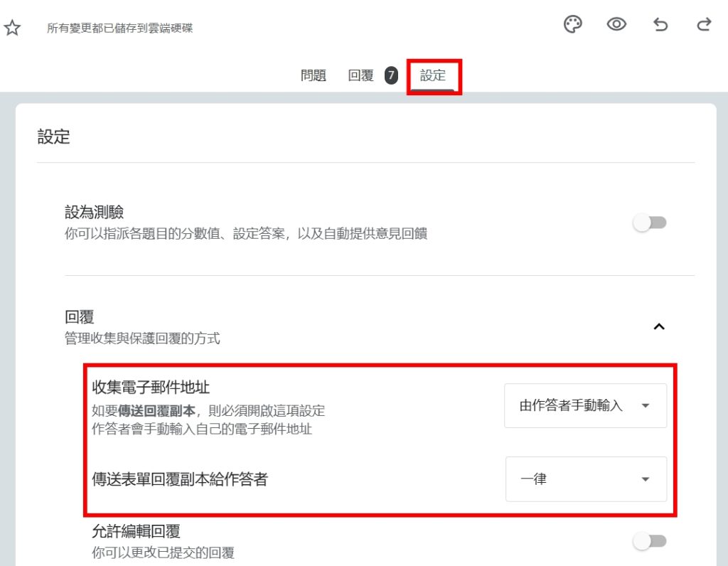Click the undo arrow icon
728x566 pixels.
(x=660, y=26)
